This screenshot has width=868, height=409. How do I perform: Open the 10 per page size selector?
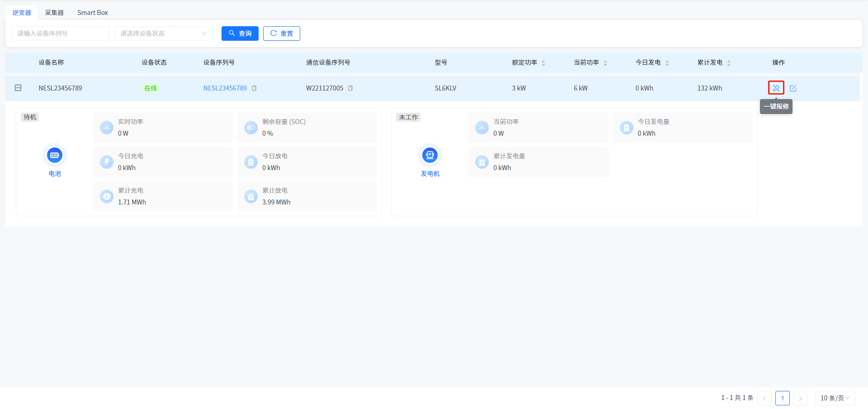coord(835,398)
